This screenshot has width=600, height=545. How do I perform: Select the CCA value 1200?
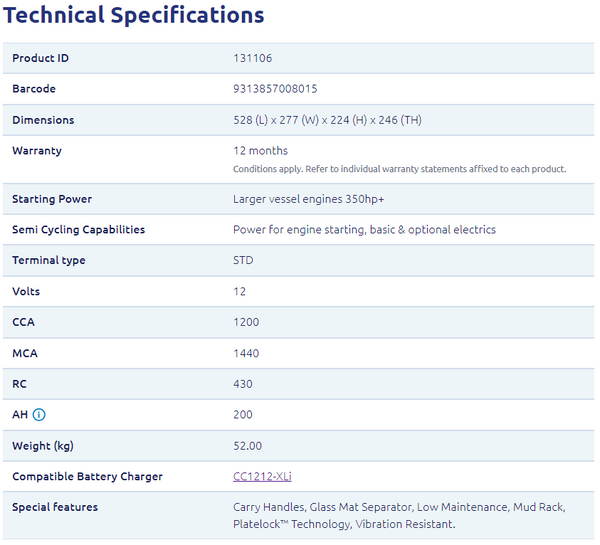(x=246, y=323)
